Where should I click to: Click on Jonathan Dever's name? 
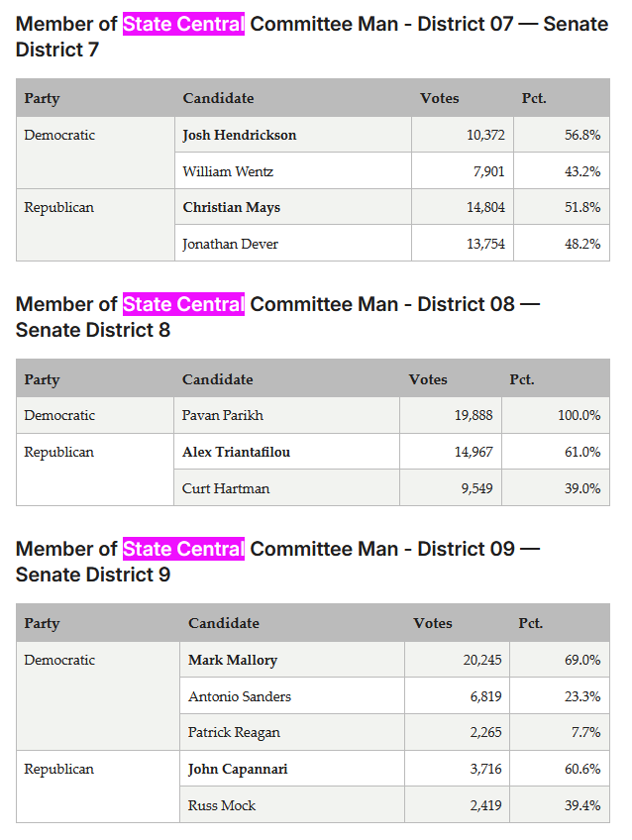coord(230,244)
